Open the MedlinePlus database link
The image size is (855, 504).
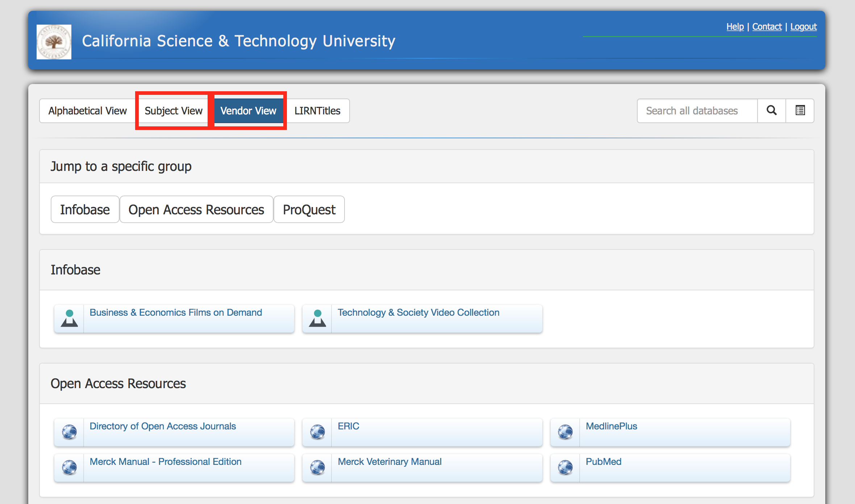pyautogui.click(x=611, y=426)
